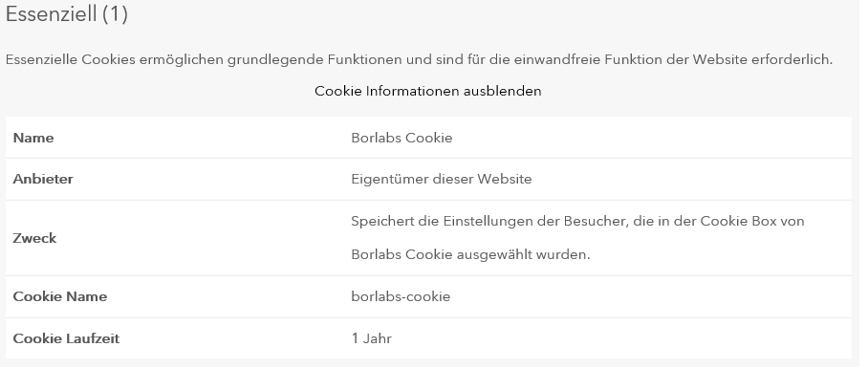
Task: Hide cookie details via 'Cookie Informationen ausblenden'
Action: click(427, 91)
